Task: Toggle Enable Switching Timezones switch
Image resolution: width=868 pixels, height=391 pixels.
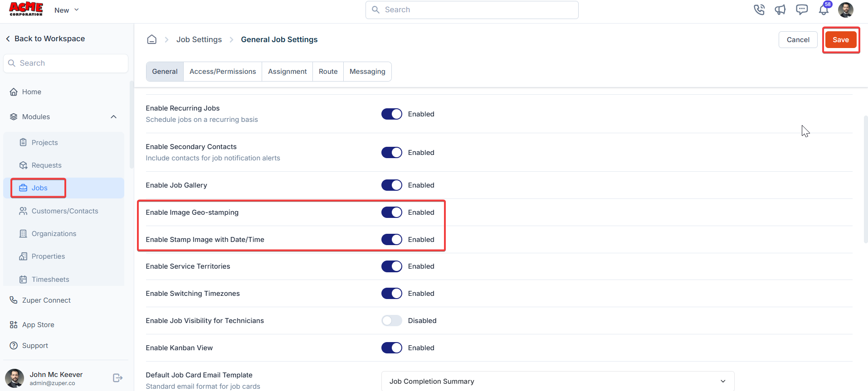Action: 392,293
